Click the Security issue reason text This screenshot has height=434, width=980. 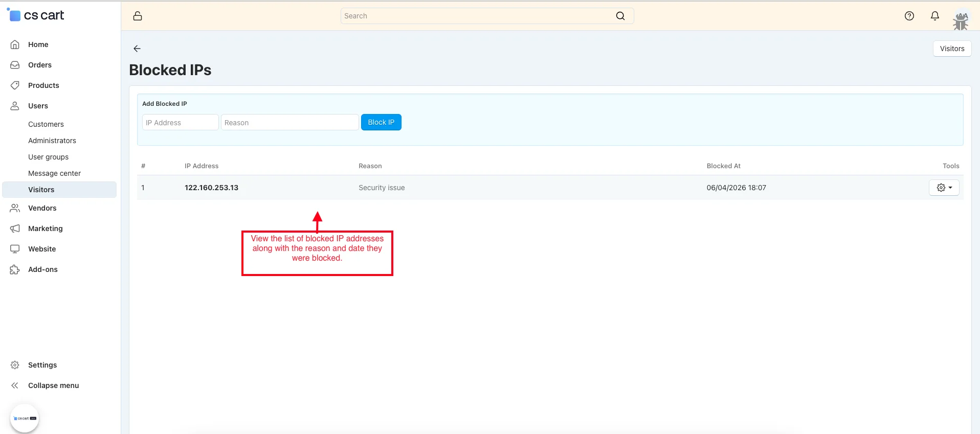(x=382, y=188)
